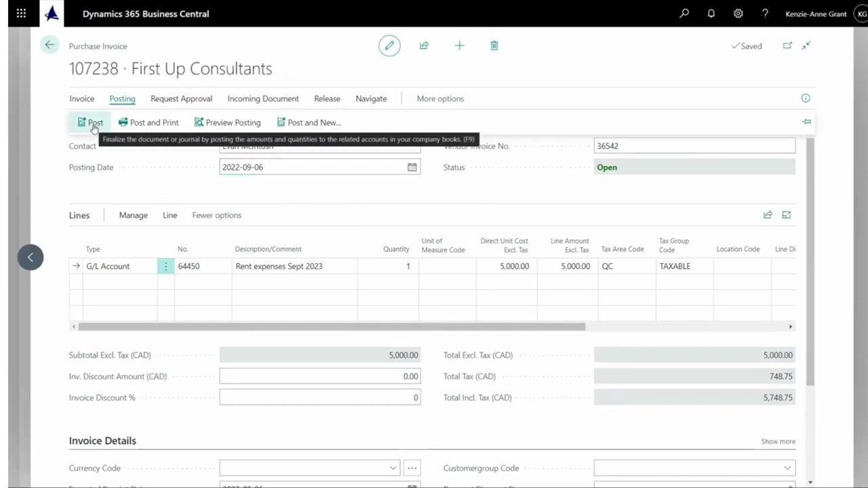868x488 pixels.
Task: Click the Vendor Invoice No. field
Action: point(694,146)
